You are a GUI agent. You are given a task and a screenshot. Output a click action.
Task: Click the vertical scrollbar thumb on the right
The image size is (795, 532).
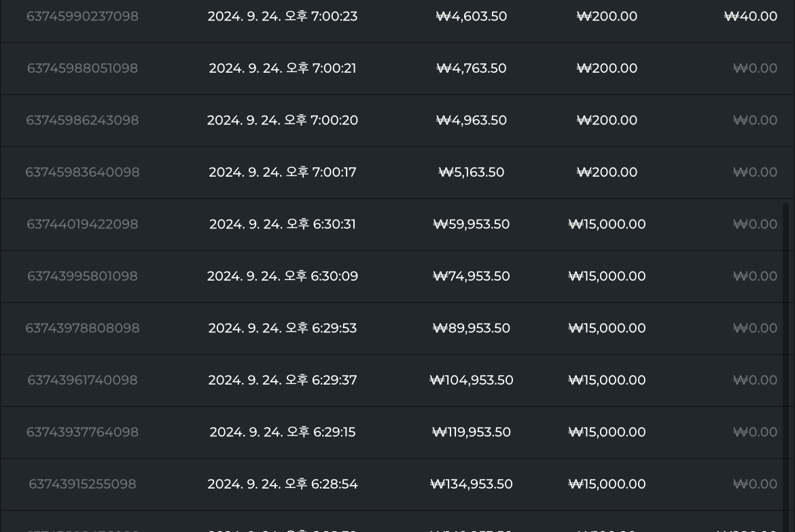pos(786,365)
